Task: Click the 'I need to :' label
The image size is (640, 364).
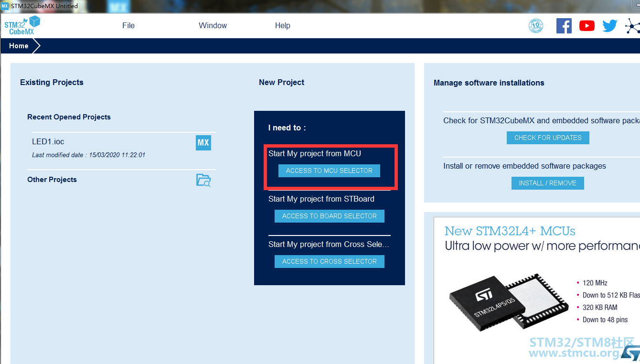Action: click(287, 128)
